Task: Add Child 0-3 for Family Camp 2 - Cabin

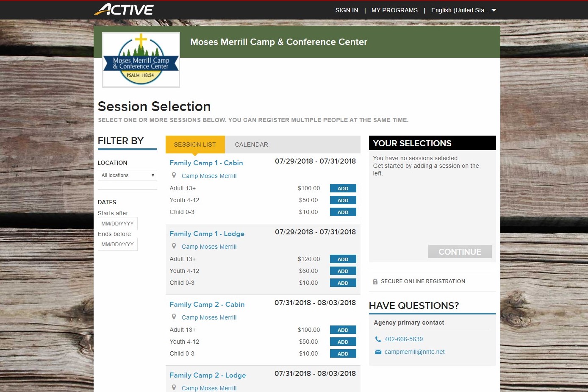Action: (343, 354)
